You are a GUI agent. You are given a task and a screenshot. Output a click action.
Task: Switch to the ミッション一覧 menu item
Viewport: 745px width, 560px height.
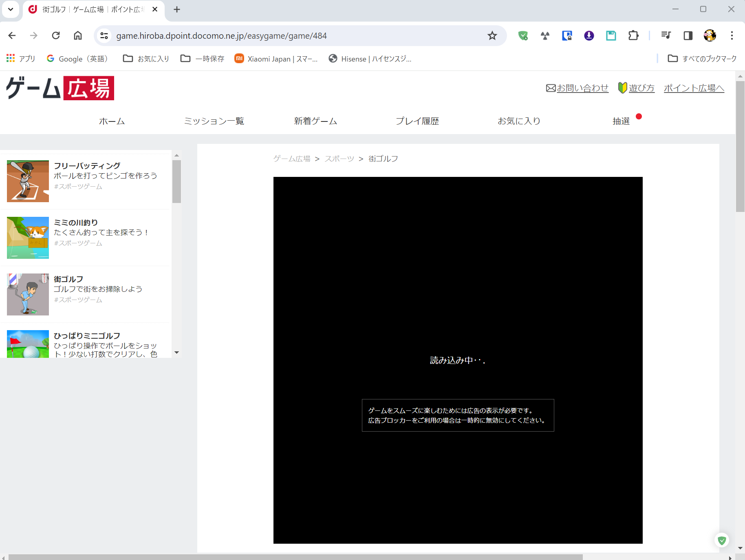pyautogui.click(x=214, y=121)
